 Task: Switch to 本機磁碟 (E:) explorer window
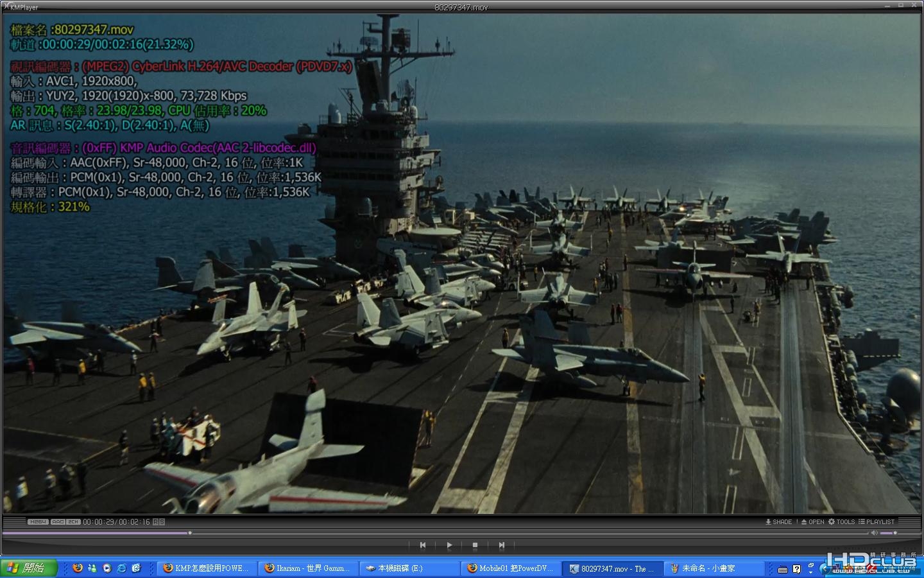coord(410,568)
